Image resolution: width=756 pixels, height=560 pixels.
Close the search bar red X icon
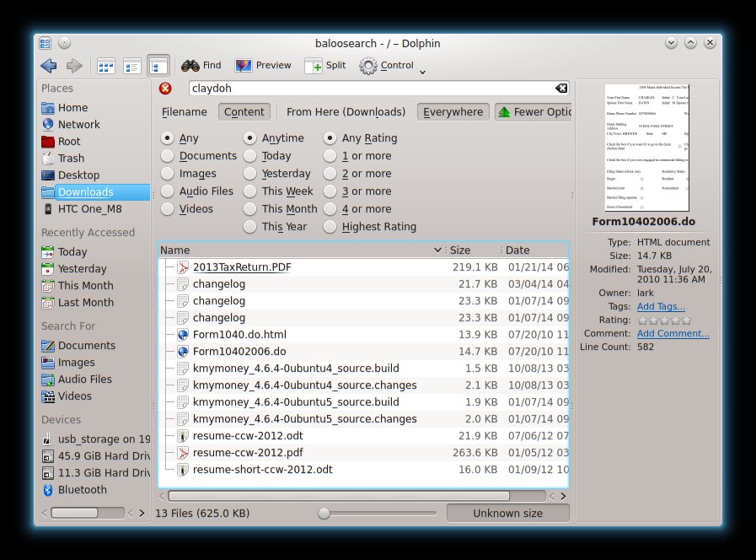[165, 89]
